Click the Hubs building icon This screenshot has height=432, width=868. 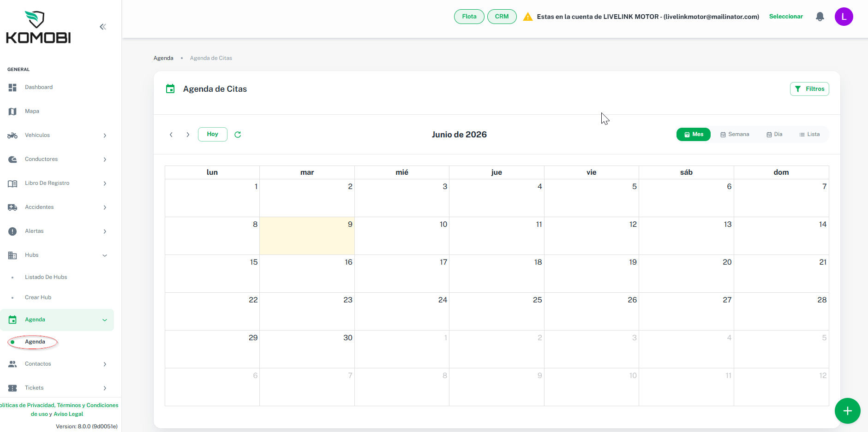pyautogui.click(x=12, y=255)
